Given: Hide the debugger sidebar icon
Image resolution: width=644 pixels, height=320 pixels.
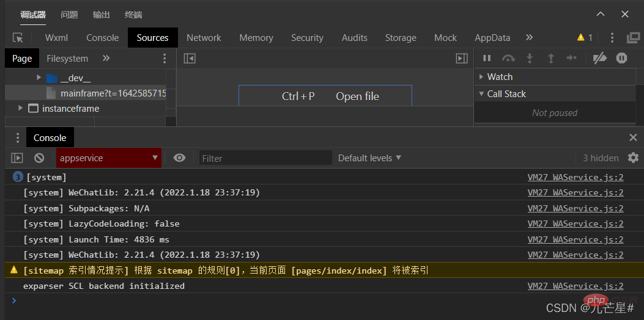Looking at the screenshot, I should [462, 58].
